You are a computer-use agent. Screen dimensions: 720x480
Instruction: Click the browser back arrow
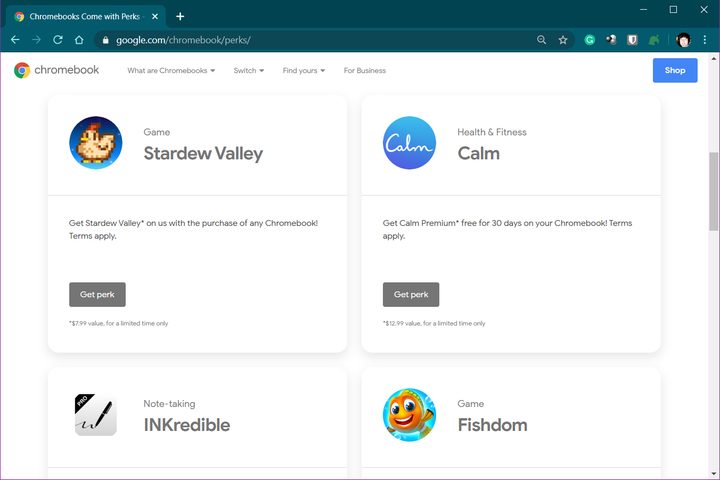click(15, 40)
